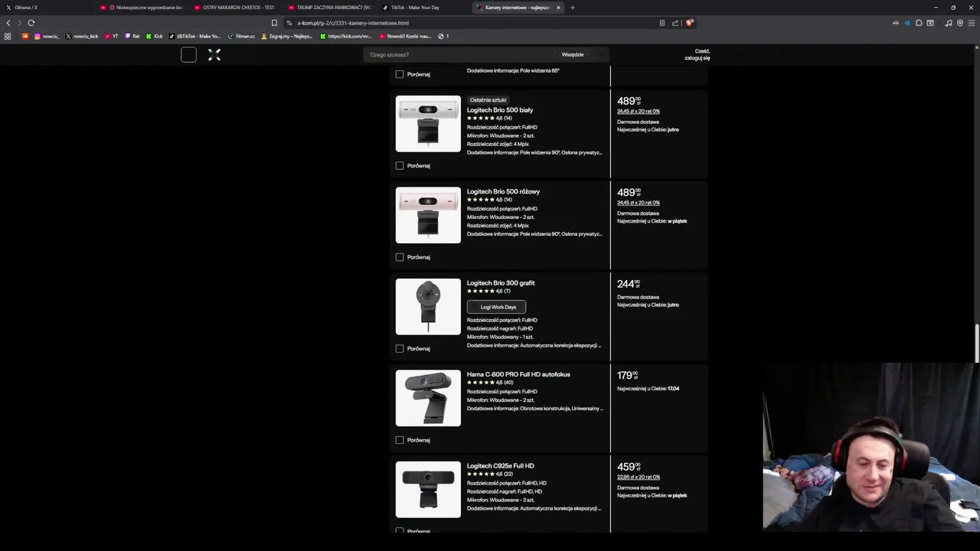
Task: Open the YT bookmark
Action: tap(112, 36)
